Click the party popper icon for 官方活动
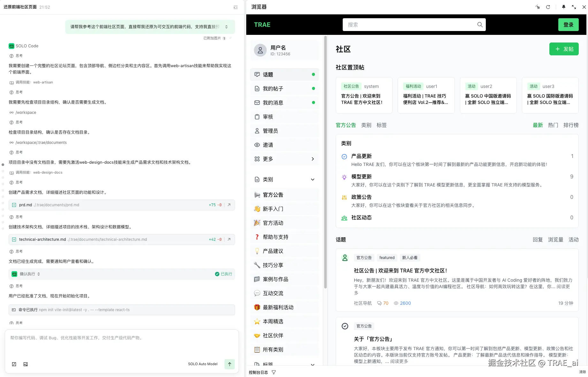This screenshot has height=377, width=588. point(257,223)
